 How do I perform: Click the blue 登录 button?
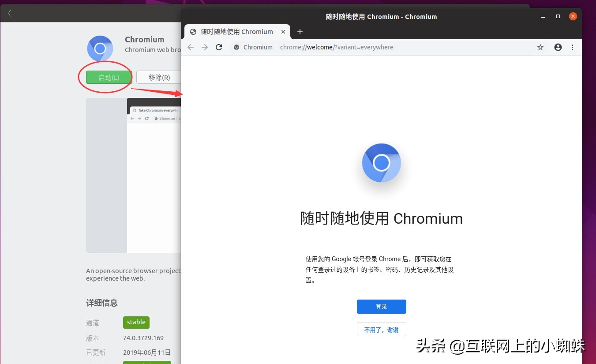(x=382, y=307)
